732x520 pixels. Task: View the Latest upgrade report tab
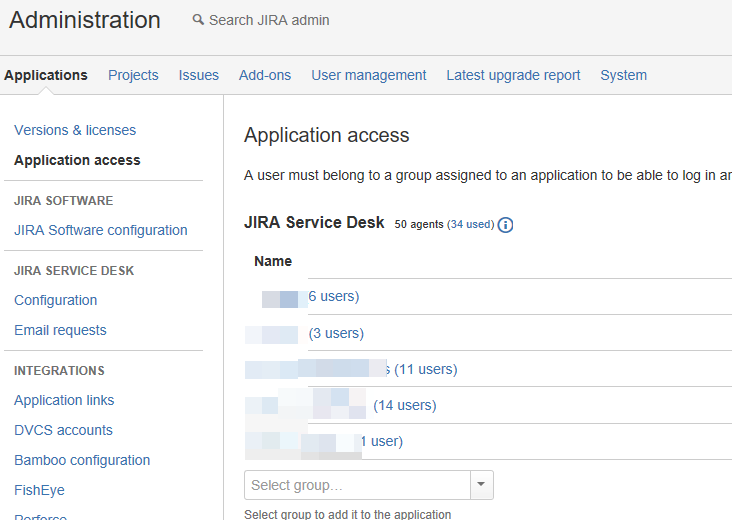click(x=513, y=75)
